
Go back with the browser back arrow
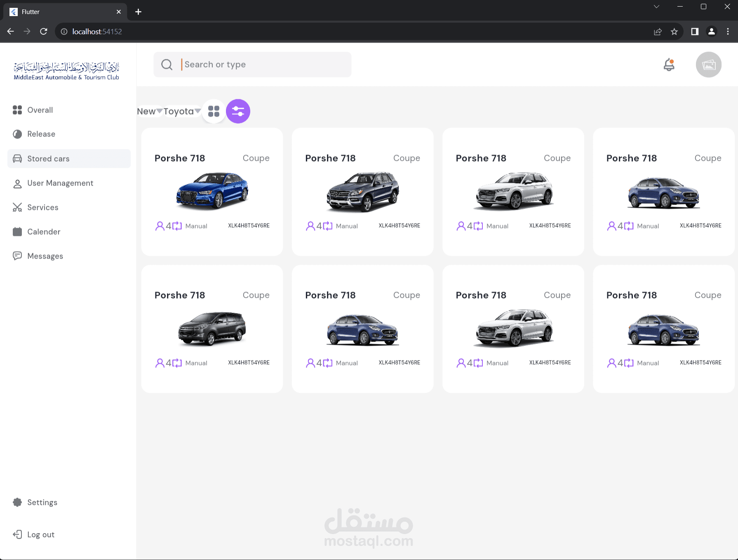11,31
